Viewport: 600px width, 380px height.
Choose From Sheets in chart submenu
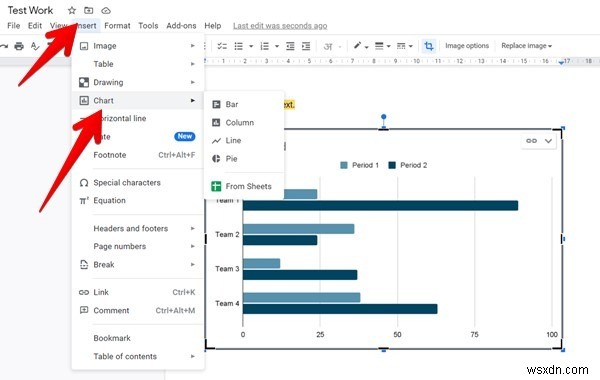(x=244, y=186)
